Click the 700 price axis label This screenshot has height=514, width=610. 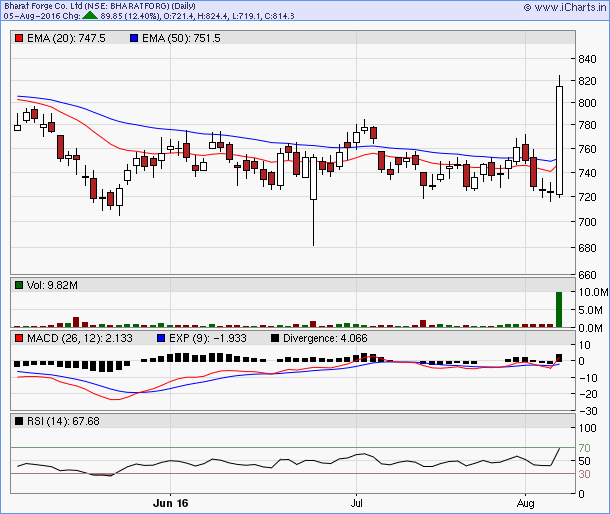[587, 222]
